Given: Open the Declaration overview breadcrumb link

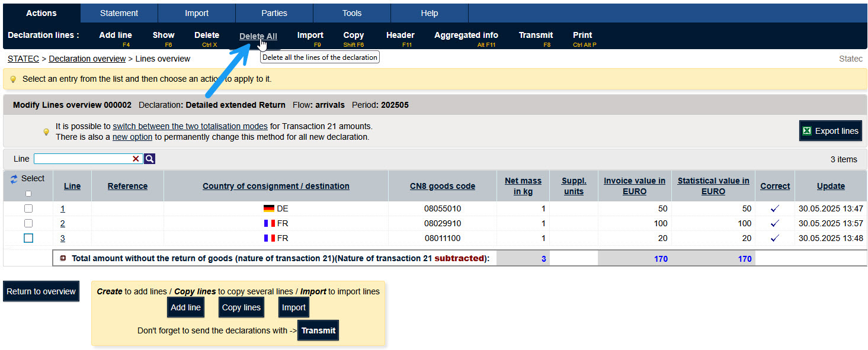Looking at the screenshot, I should [x=87, y=59].
